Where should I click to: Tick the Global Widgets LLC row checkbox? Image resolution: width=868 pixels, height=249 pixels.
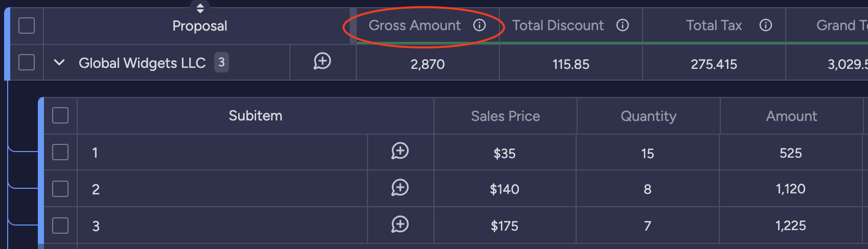tap(27, 62)
